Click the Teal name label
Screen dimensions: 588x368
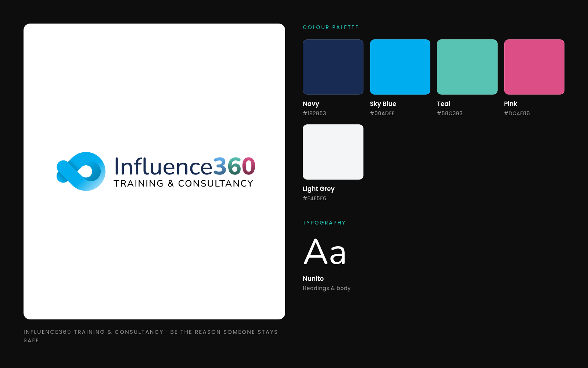click(x=444, y=104)
